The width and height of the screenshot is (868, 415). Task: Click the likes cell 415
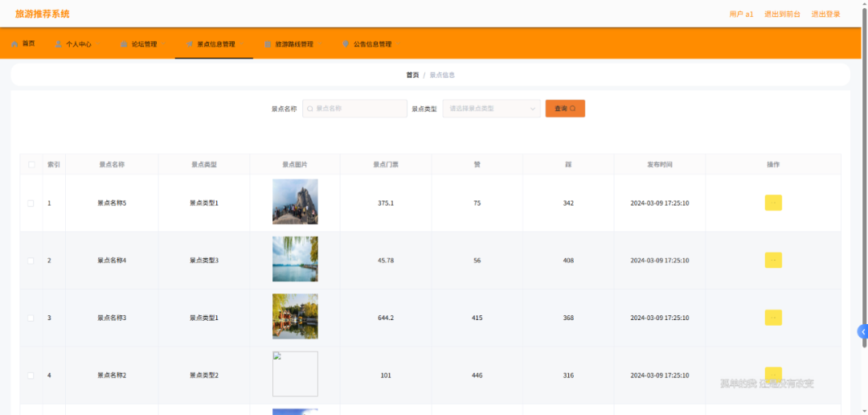click(477, 318)
